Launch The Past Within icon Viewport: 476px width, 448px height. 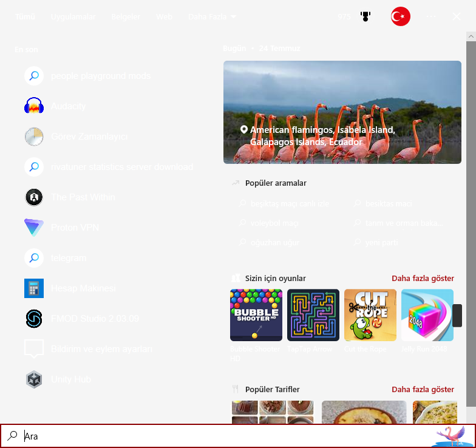[x=34, y=197]
